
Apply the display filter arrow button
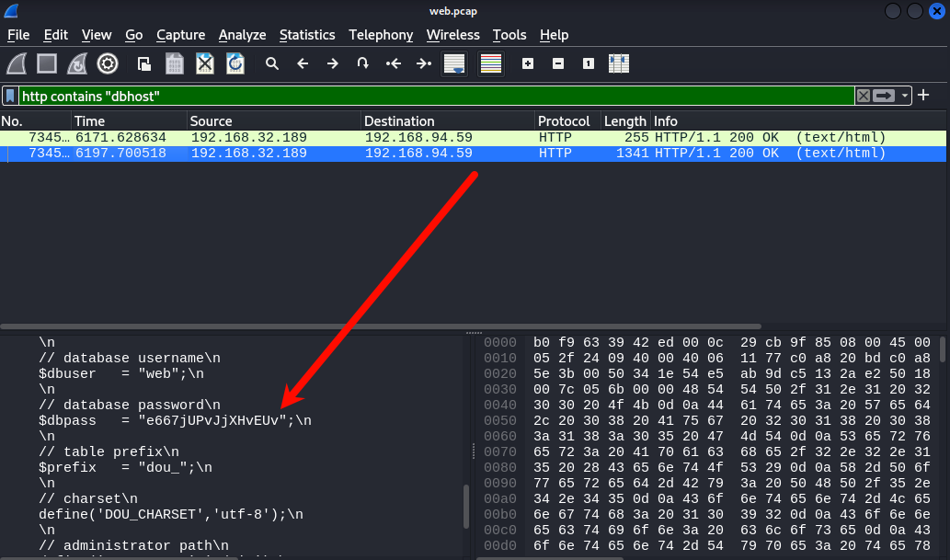pyautogui.click(x=885, y=96)
